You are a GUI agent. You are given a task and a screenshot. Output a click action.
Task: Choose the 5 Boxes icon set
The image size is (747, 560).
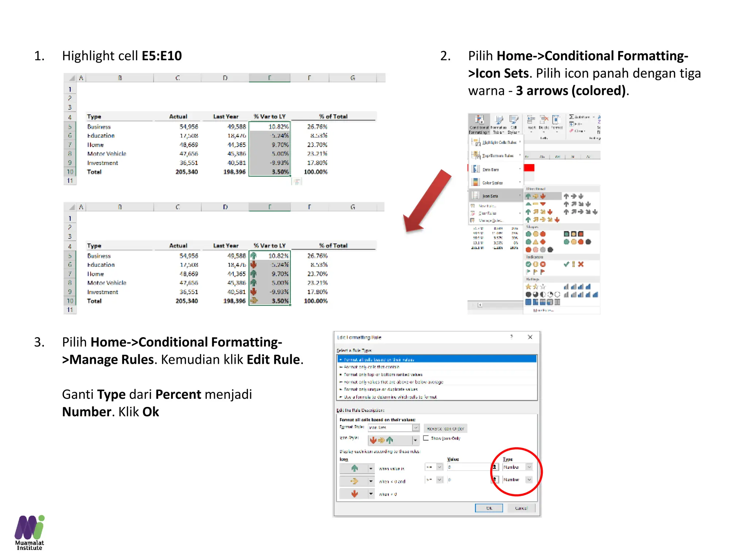[543, 302]
